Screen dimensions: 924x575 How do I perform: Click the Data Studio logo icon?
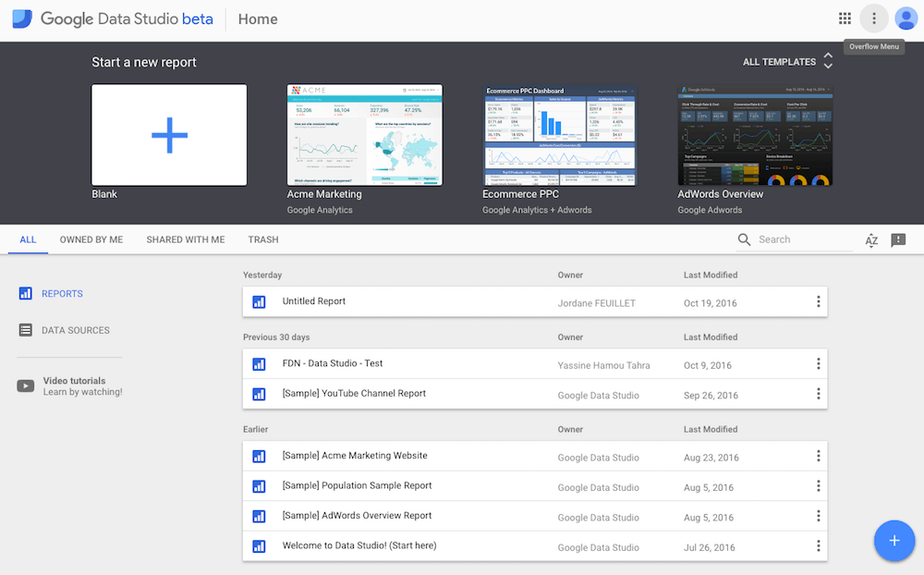22,18
